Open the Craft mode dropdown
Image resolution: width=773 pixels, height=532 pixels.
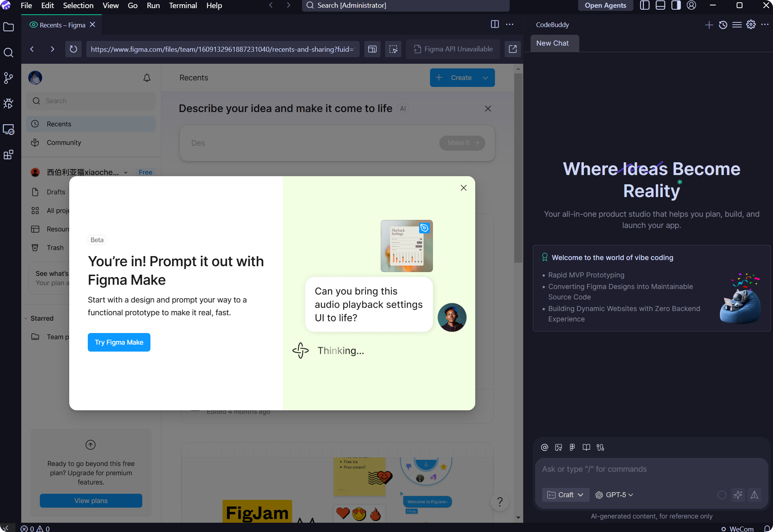point(566,495)
